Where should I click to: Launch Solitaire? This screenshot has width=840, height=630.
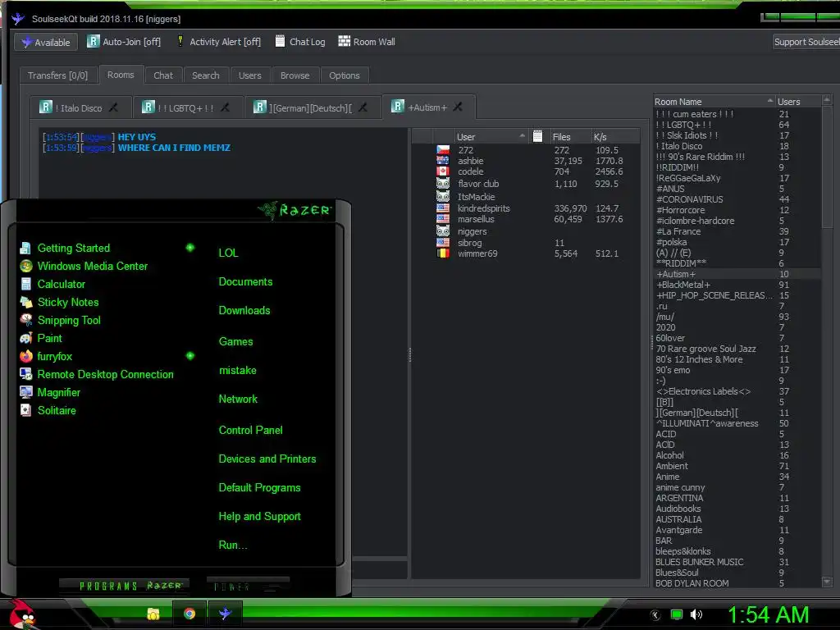(57, 410)
